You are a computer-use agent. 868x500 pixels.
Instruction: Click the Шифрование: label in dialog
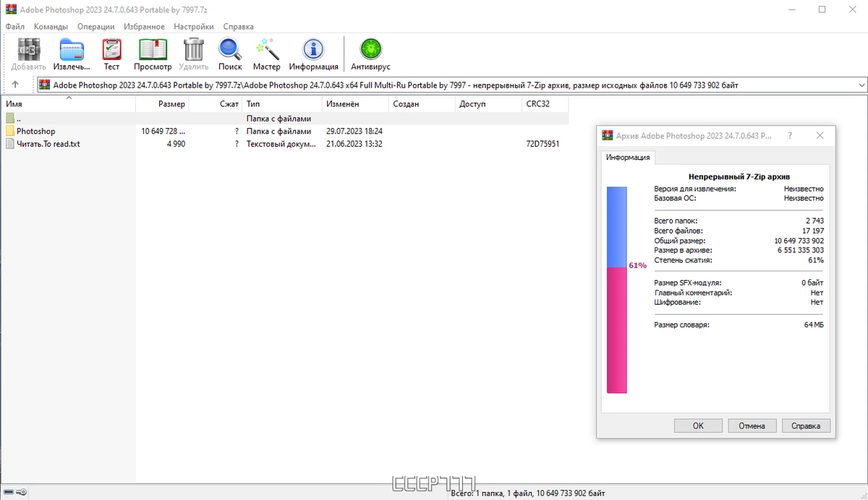point(678,302)
